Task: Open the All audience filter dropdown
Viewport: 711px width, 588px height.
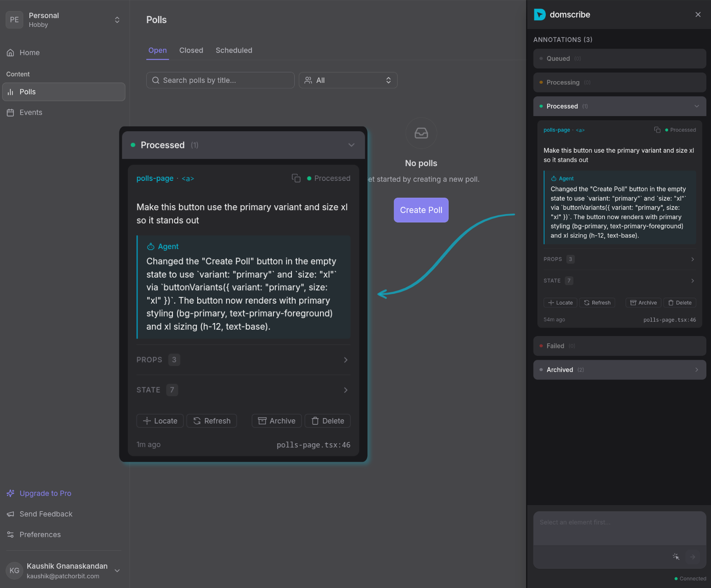Action: tap(348, 80)
